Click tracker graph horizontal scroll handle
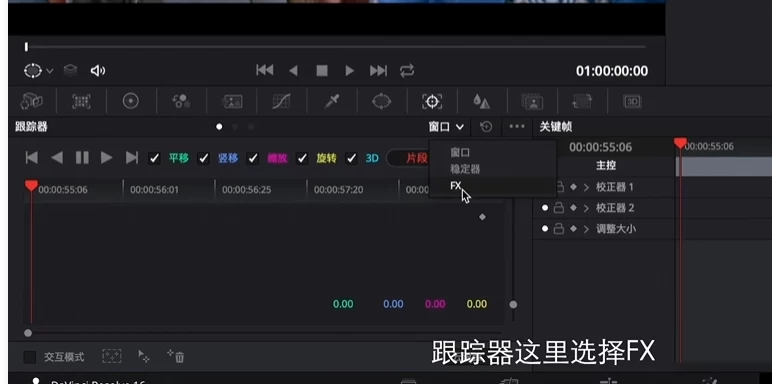This screenshot has height=384, width=772. pyautogui.click(x=28, y=333)
